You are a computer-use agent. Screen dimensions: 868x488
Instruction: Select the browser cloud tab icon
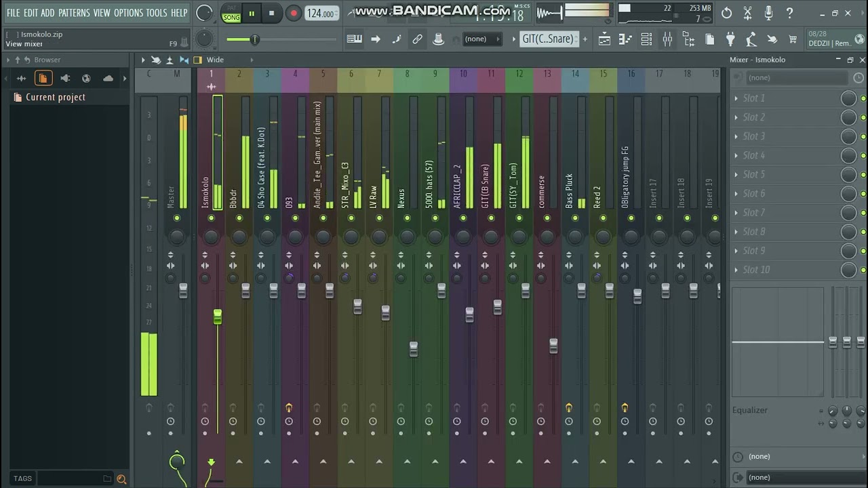pyautogui.click(x=108, y=79)
